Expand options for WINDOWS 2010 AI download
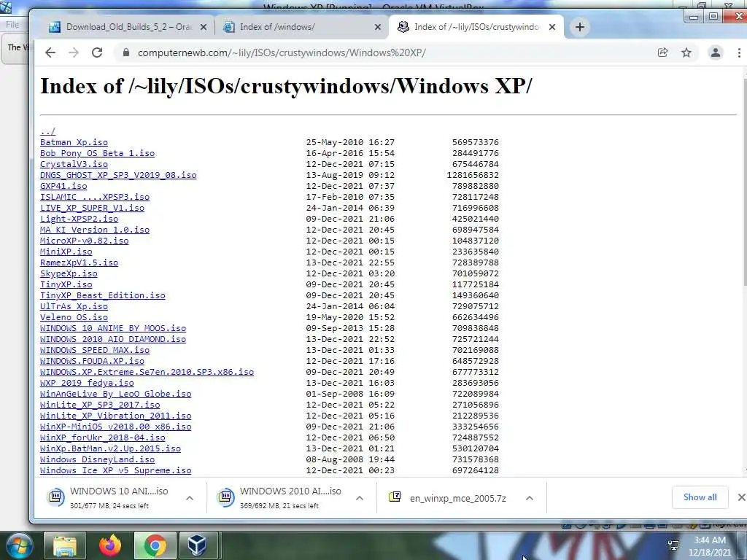The image size is (747, 560). point(360,498)
